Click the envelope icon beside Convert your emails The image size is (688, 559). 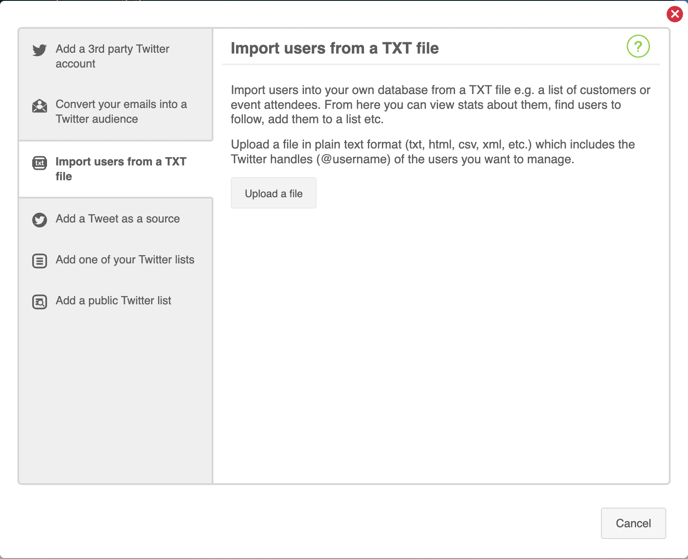39,106
